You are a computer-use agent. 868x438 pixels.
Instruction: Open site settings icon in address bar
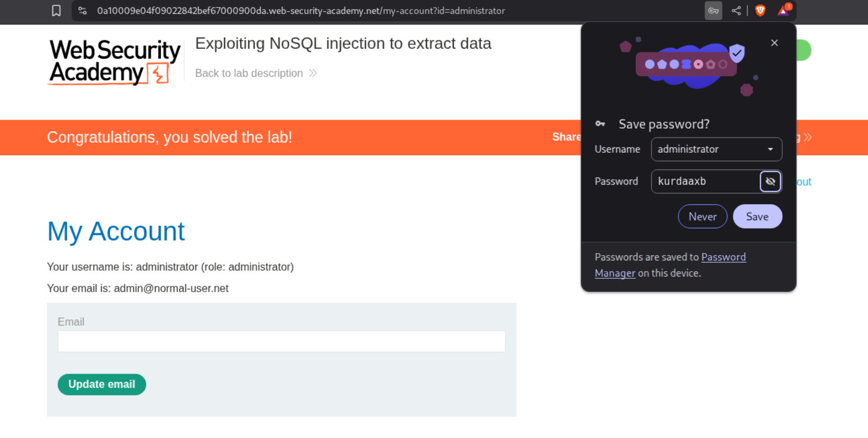83,11
